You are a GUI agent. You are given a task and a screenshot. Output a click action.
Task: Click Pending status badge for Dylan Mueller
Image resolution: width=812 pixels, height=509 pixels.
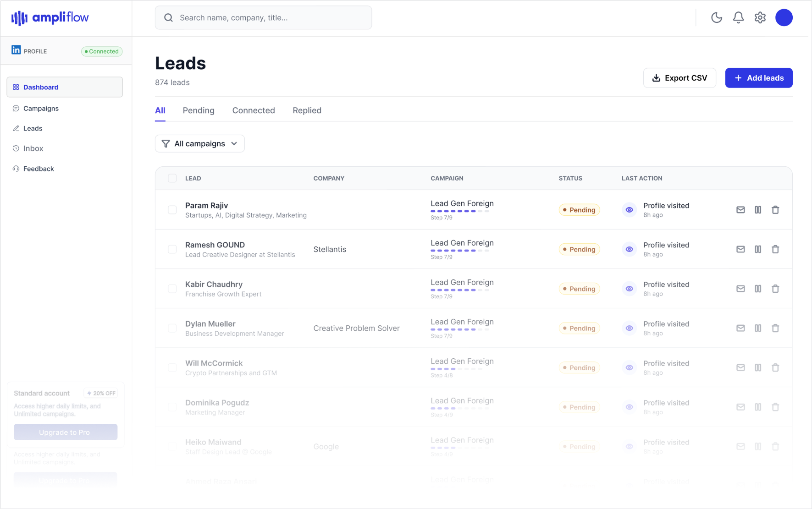coord(579,328)
